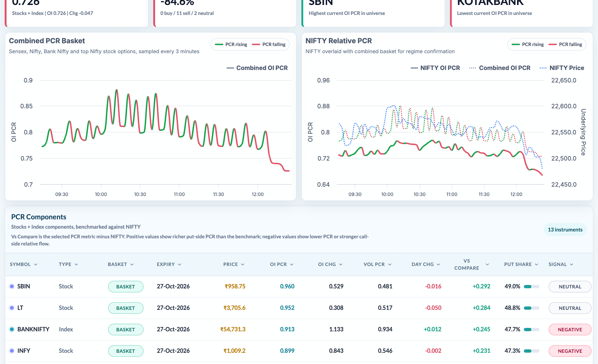Sort table by OI CHG column
The height and width of the screenshot is (364, 598).
[x=330, y=264]
